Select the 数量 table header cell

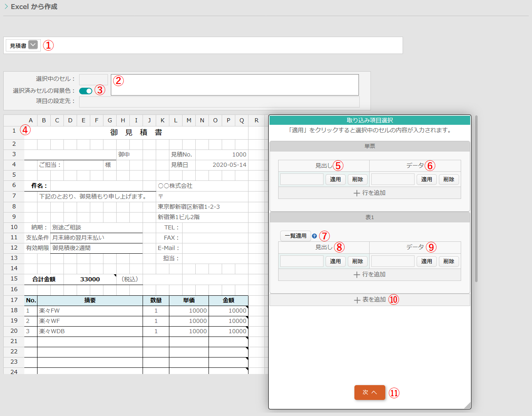(x=156, y=300)
